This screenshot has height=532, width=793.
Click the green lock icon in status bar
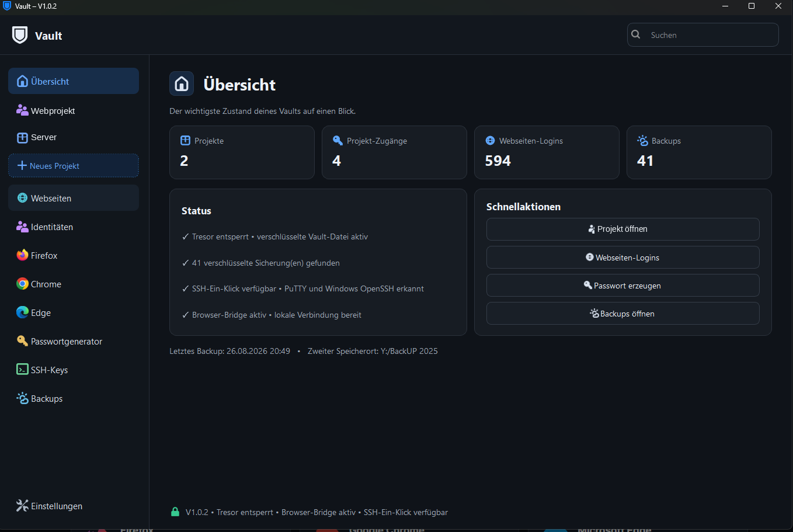[x=175, y=512]
